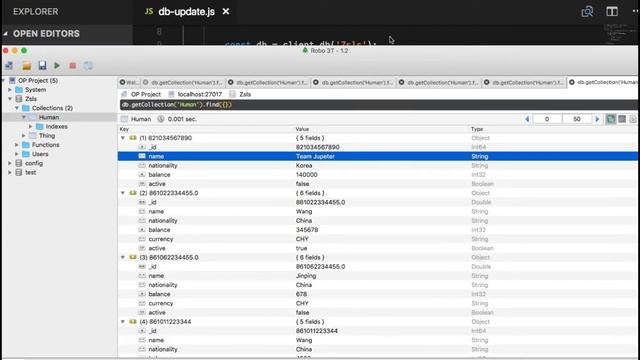Click the Type column header
Viewport: 640px width, 360px height.
[477, 129]
